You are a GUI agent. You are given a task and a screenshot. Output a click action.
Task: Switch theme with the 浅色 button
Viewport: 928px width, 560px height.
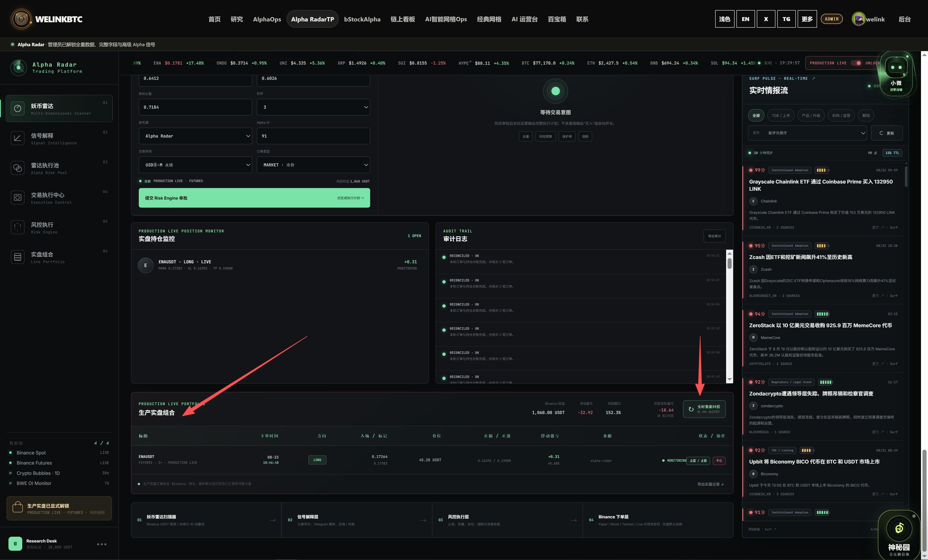[x=725, y=19]
